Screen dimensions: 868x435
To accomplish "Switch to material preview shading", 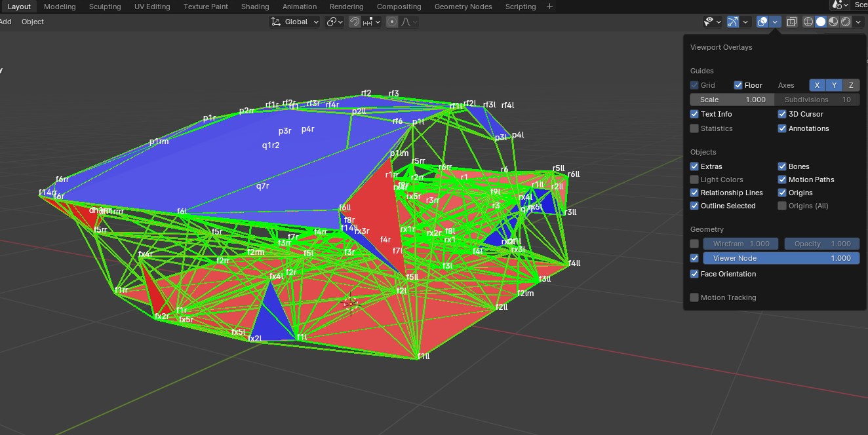I will pos(833,22).
